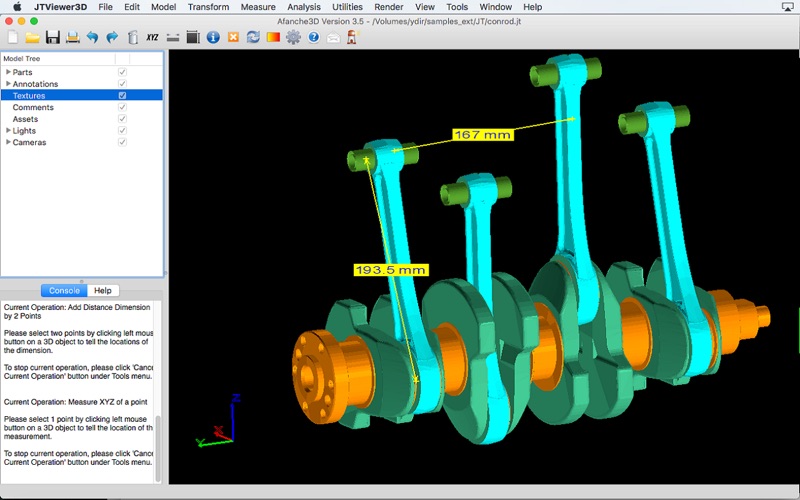Toggle the Parts visibility checkbox
Screen dimensions: 800x500
(122, 72)
